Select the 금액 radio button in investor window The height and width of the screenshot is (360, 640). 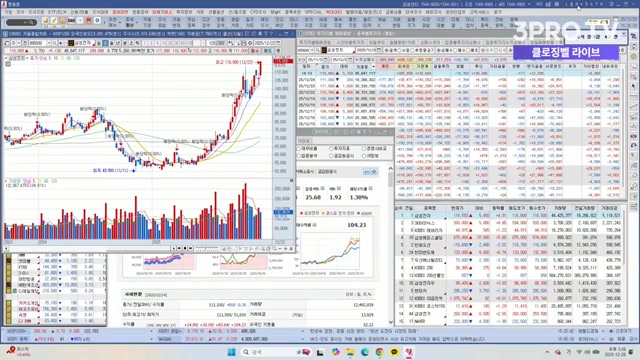pos(387,50)
